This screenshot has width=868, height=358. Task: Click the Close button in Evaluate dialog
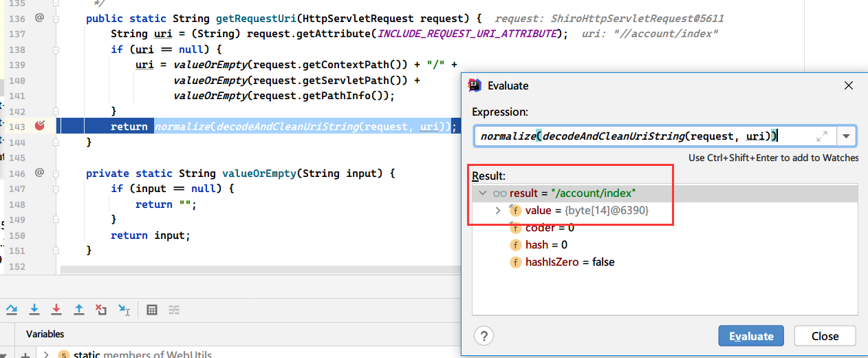coord(824,336)
